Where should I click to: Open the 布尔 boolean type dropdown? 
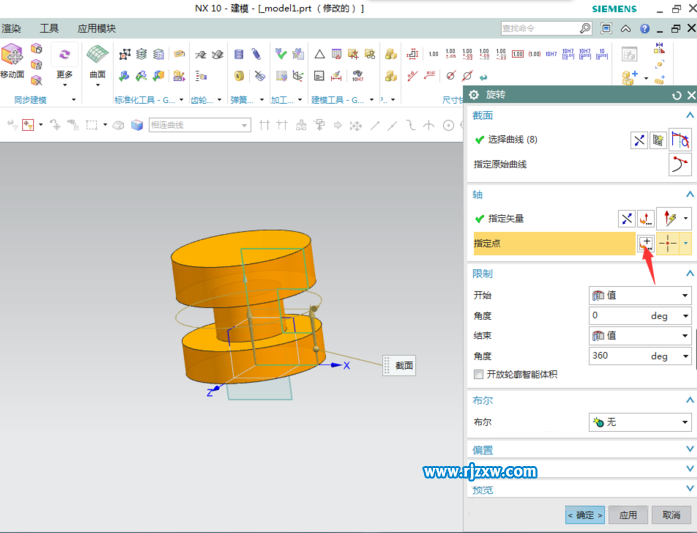640,423
